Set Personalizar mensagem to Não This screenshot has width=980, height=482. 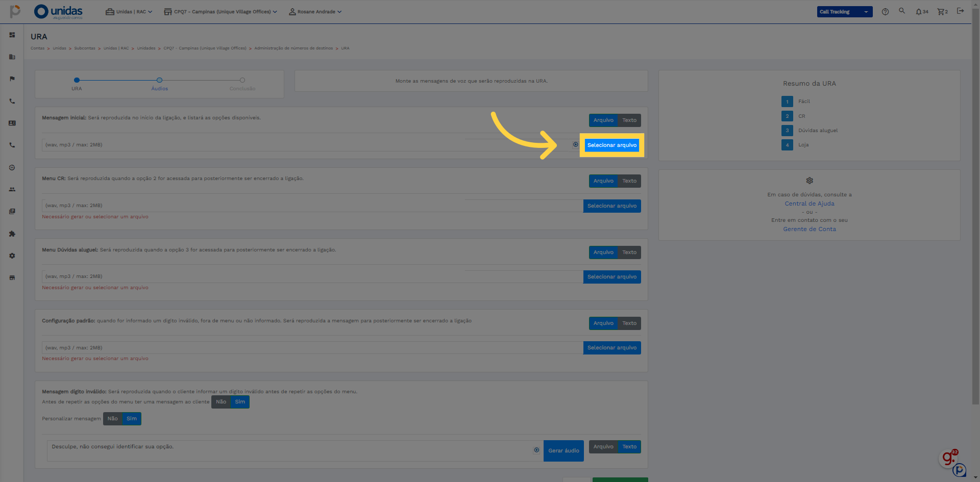coord(112,419)
